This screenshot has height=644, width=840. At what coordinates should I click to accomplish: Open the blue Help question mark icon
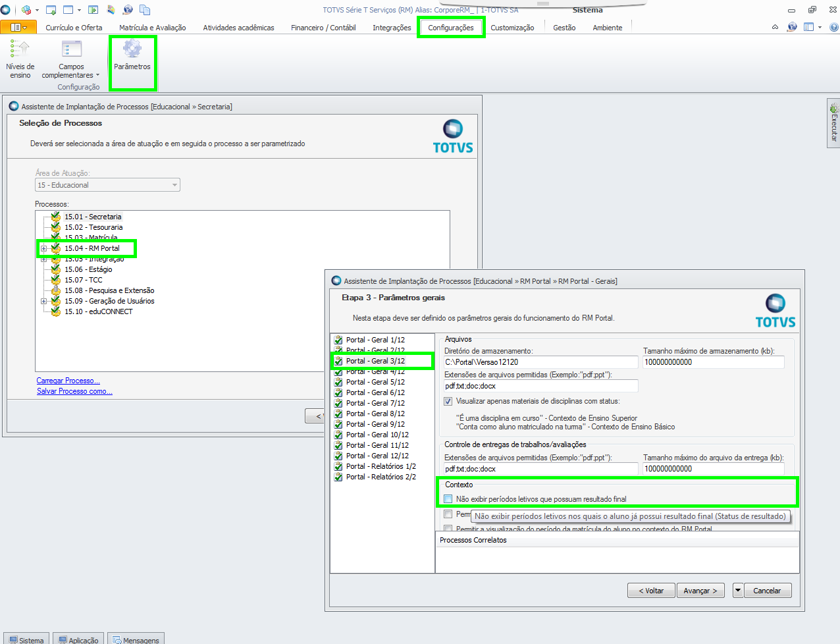[834, 28]
